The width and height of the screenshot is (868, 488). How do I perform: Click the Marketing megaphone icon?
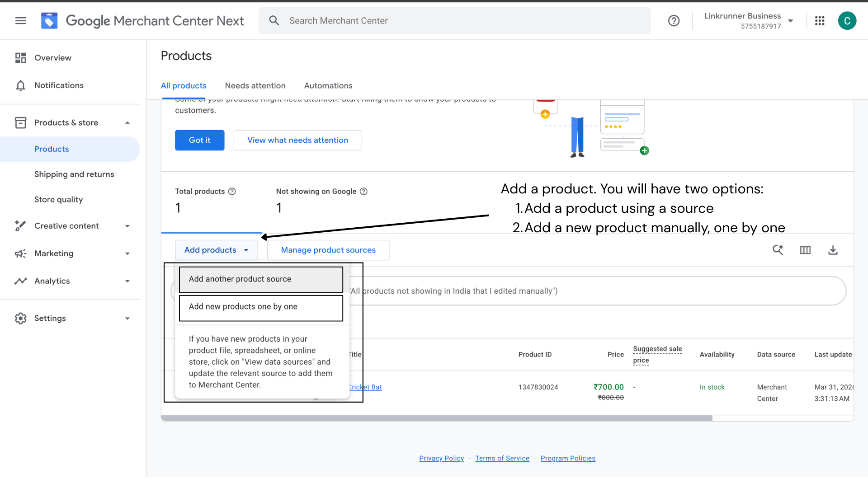pos(20,253)
